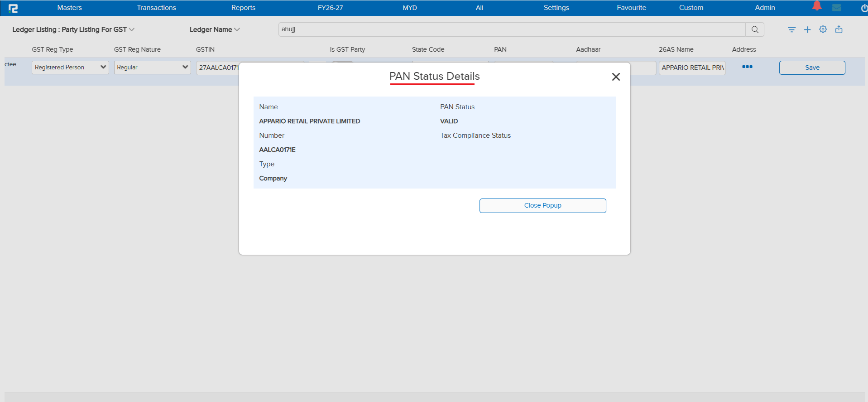Click the horizontal scrollbar at bottom

tap(434, 397)
